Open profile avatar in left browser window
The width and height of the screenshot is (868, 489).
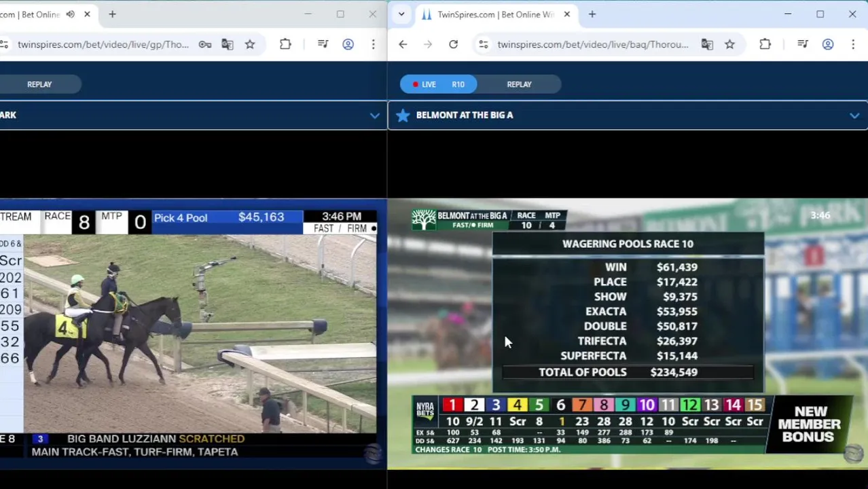[x=348, y=45]
